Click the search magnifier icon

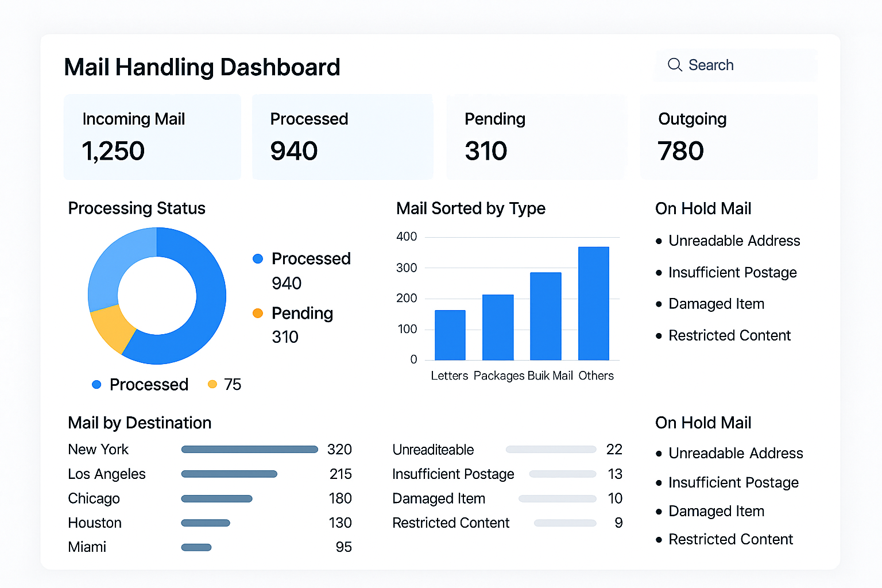(675, 65)
